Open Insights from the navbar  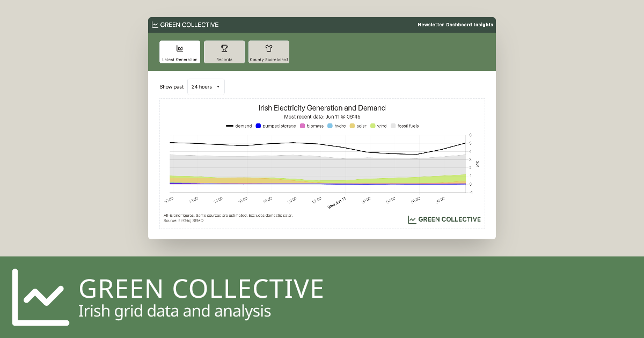pyautogui.click(x=482, y=25)
